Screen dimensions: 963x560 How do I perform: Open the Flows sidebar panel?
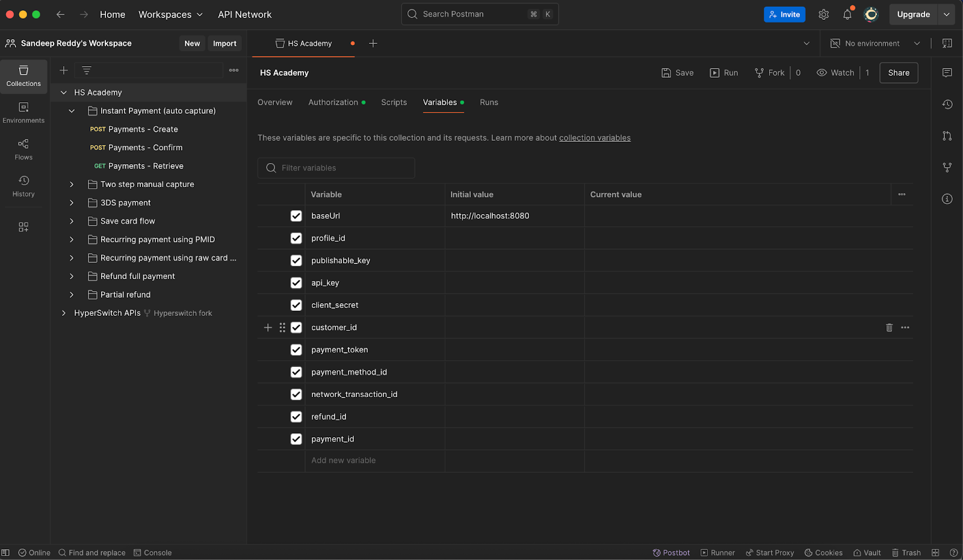click(23, 149)
